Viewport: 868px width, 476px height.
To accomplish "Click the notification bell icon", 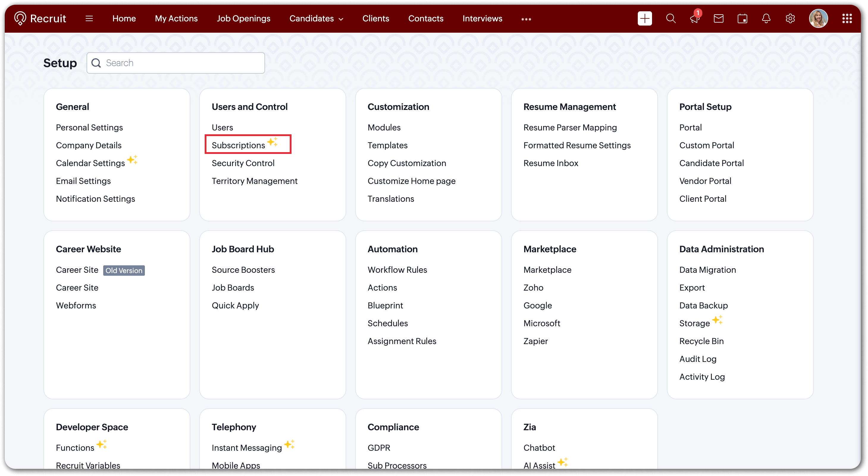I will pyautogui.click(x=766, y=18).
